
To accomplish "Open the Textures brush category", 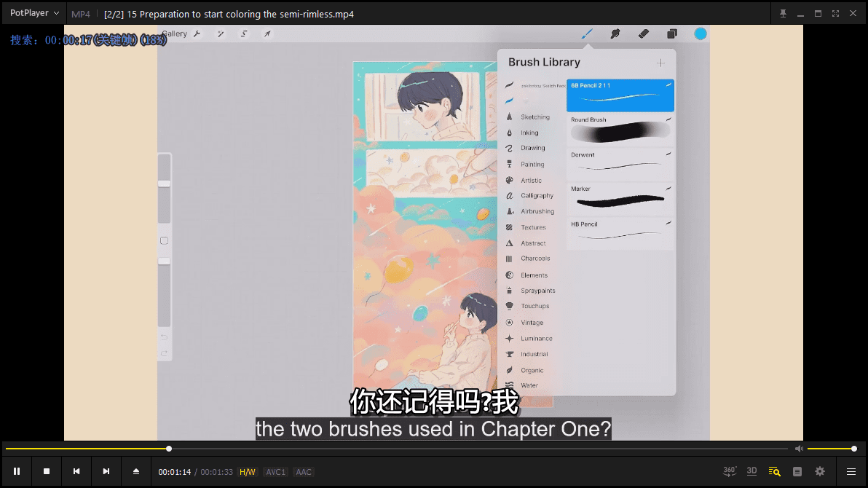I will 534,228.
